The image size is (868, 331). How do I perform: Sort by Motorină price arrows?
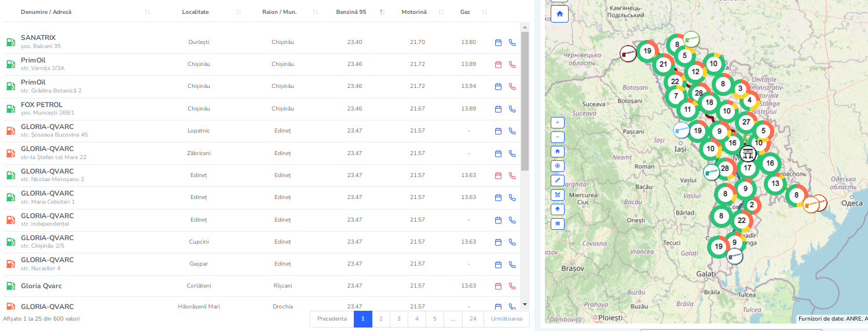click(441, 12)
